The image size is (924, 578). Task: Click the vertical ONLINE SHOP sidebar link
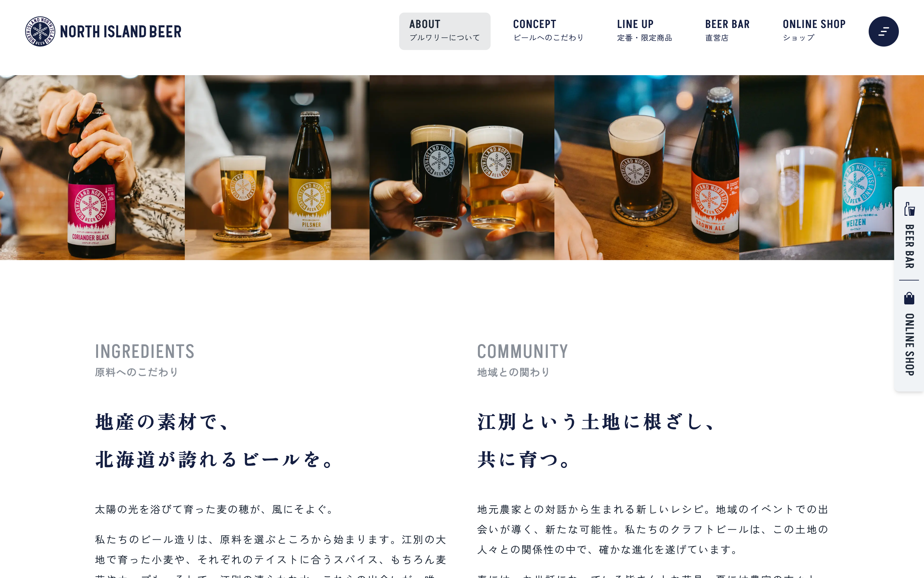point(909,344)
